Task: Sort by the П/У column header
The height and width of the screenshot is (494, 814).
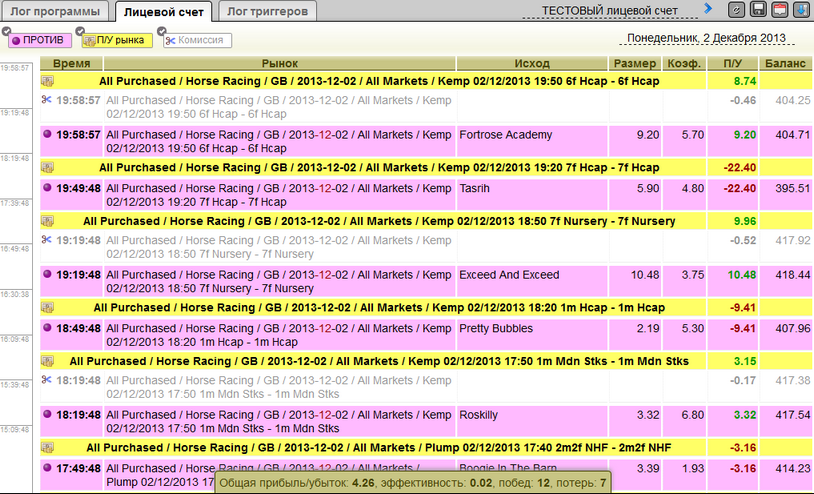Action: pos(732,63)
